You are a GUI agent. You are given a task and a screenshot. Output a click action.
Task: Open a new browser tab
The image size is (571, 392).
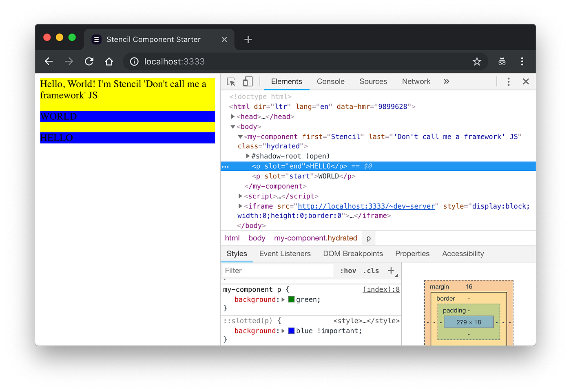(248, 40)
